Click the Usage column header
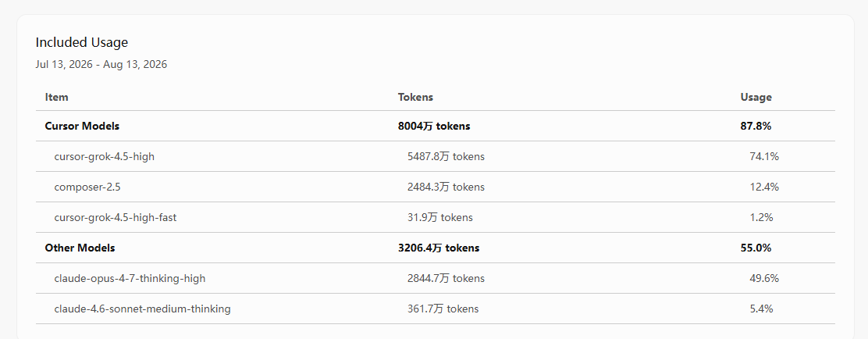This screenshot has height=339, width=868. click(x=756, y=97)
